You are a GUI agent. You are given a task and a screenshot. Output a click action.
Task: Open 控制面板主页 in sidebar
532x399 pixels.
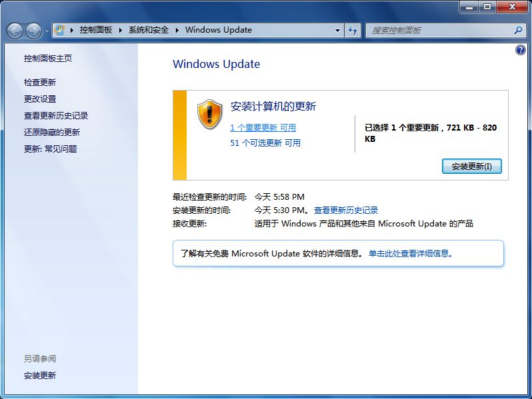click(48, 59)
